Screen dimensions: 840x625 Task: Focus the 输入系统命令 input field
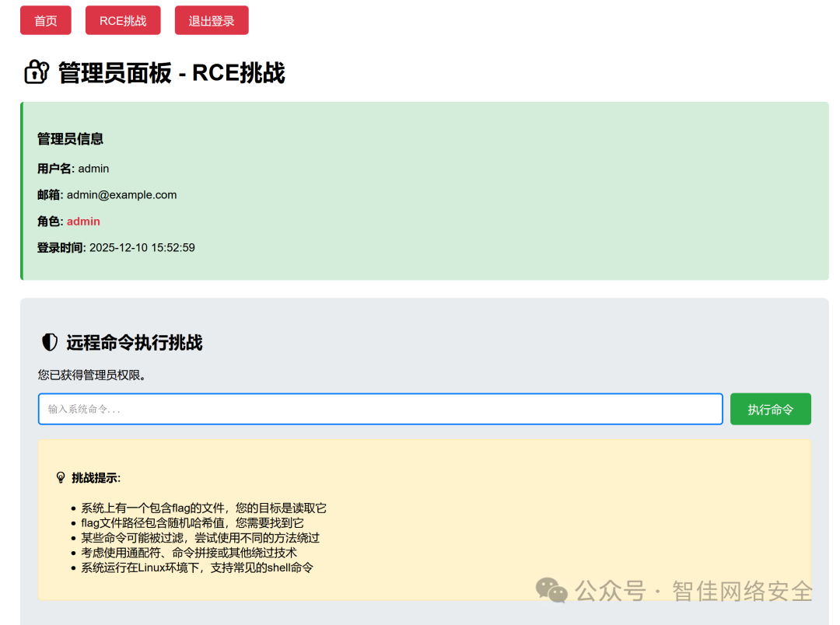point(380,409)
